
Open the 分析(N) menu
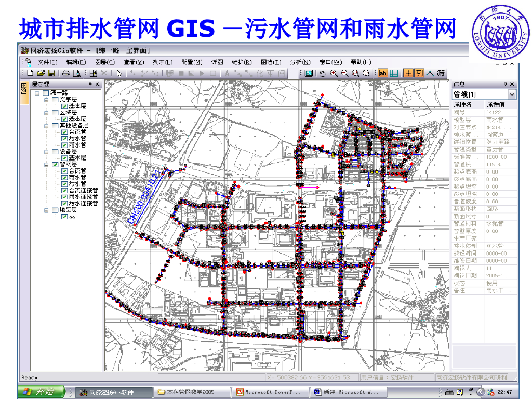pos(300,62)
